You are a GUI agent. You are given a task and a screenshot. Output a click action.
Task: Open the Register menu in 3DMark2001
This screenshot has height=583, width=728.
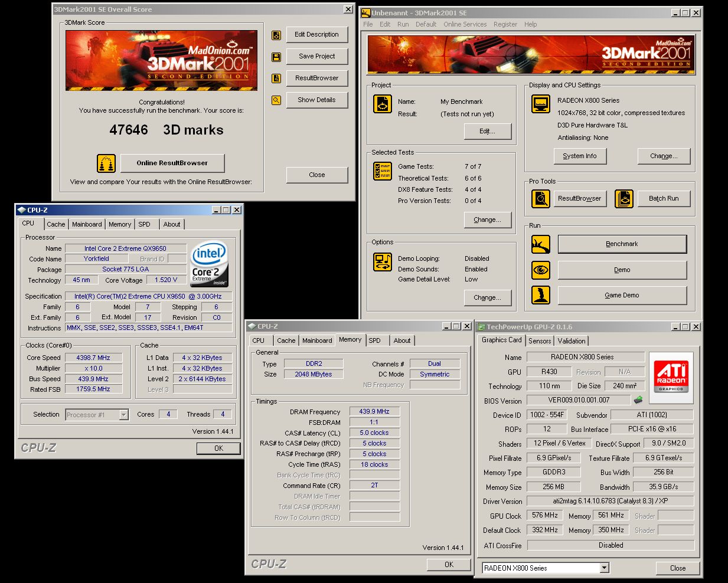tap(505, 24)
